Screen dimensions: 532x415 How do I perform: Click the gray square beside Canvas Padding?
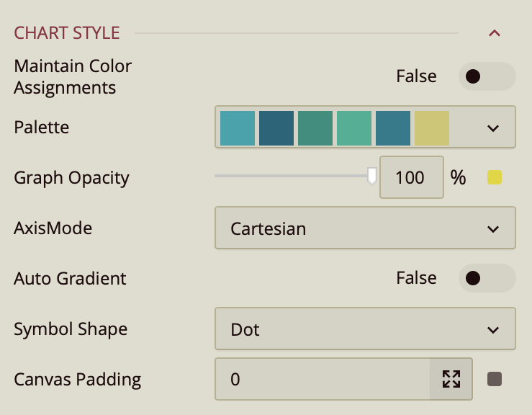click(x=495, y=379)
